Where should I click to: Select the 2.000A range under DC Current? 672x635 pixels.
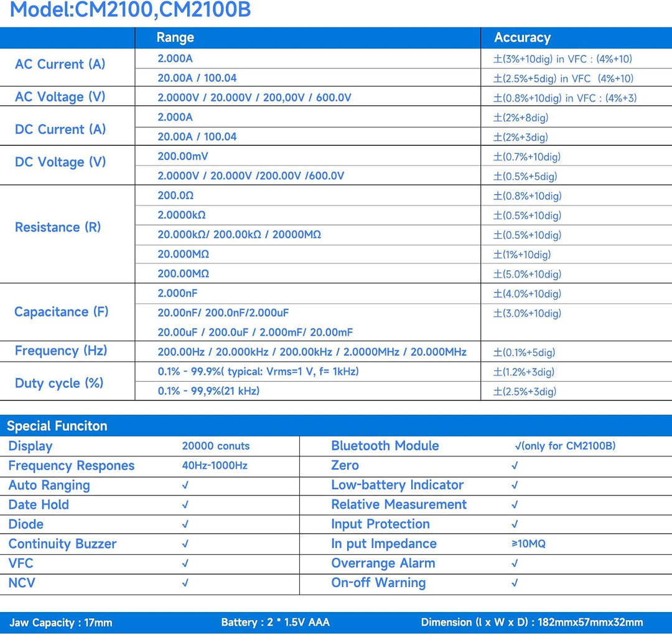click(175, 117)
